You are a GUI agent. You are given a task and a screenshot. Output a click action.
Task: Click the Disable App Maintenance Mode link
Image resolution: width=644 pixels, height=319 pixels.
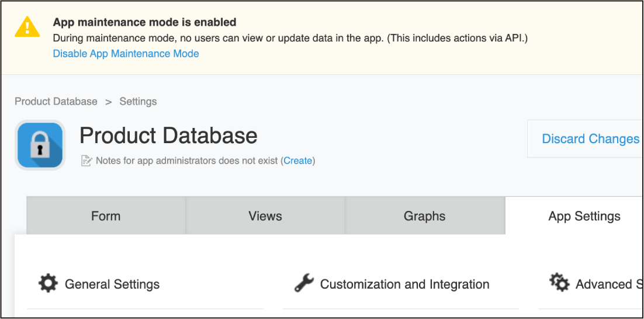tap(126, 54)
